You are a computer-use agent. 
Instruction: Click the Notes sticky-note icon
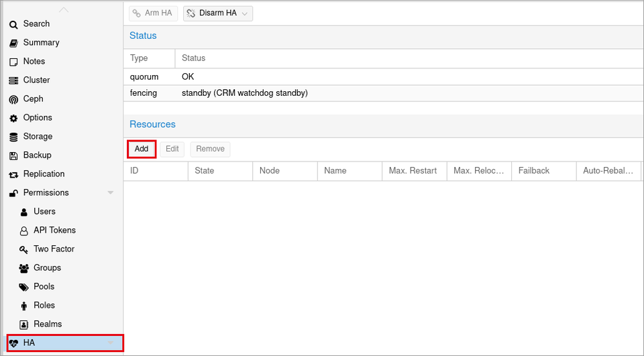[13, 62]
